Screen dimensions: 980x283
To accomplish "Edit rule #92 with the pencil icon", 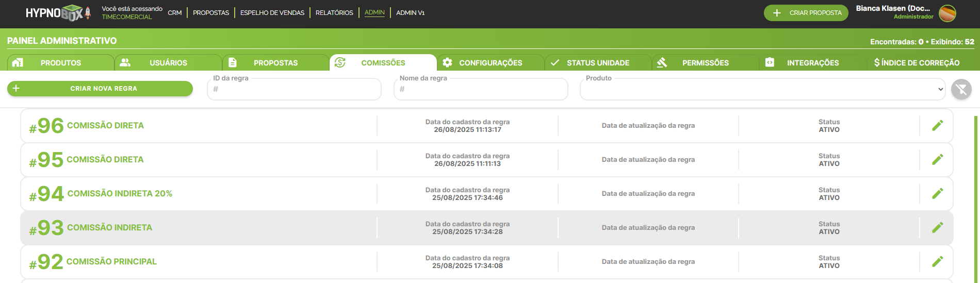I will [x=938, y=261].
